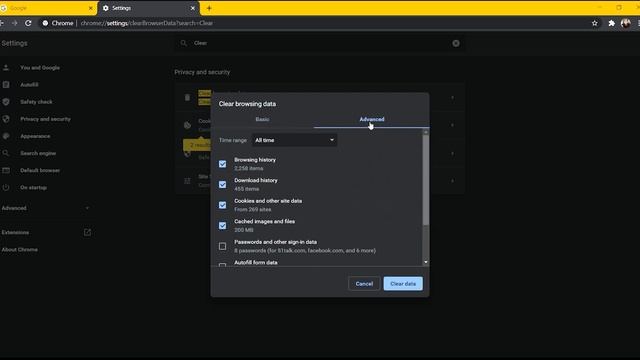640x360 pixels.
Task: Switch to the Basic tab
Action: pyautogui.click(x=262, y=119)
